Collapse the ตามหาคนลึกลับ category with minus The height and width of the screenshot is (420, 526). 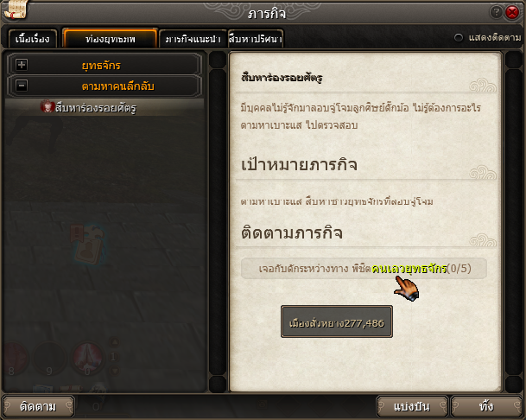tap(22, 86)
